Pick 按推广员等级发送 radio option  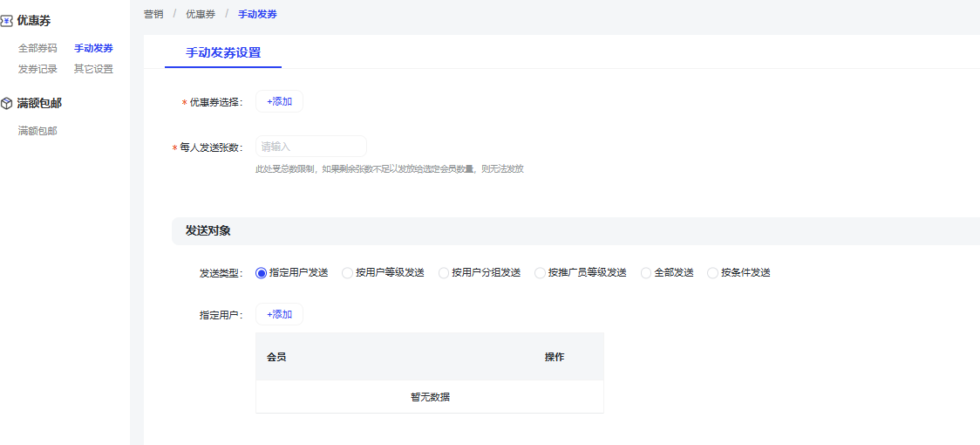click(x=540, y=273)
